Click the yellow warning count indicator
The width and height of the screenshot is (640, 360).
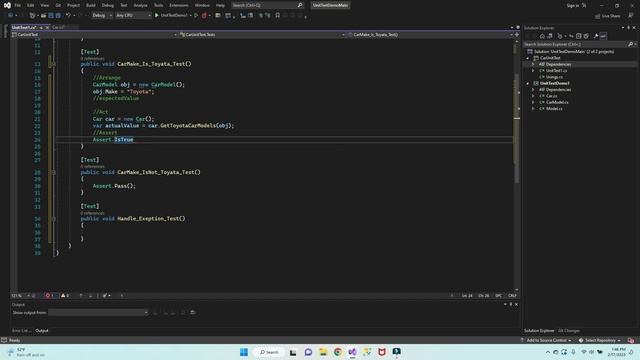pos(65,296)
